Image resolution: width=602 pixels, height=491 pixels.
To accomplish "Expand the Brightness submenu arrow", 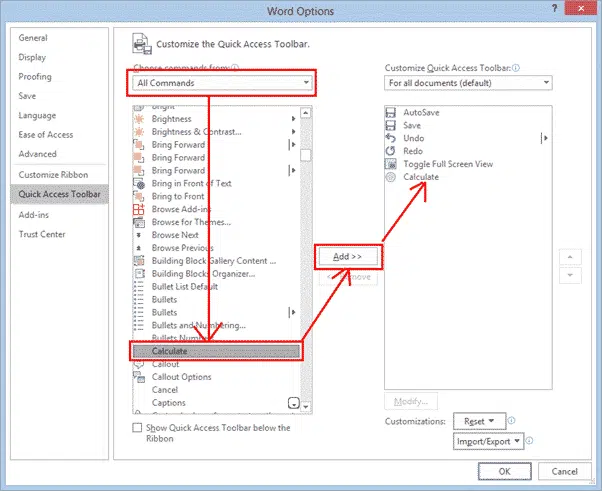I will [293, 119].
